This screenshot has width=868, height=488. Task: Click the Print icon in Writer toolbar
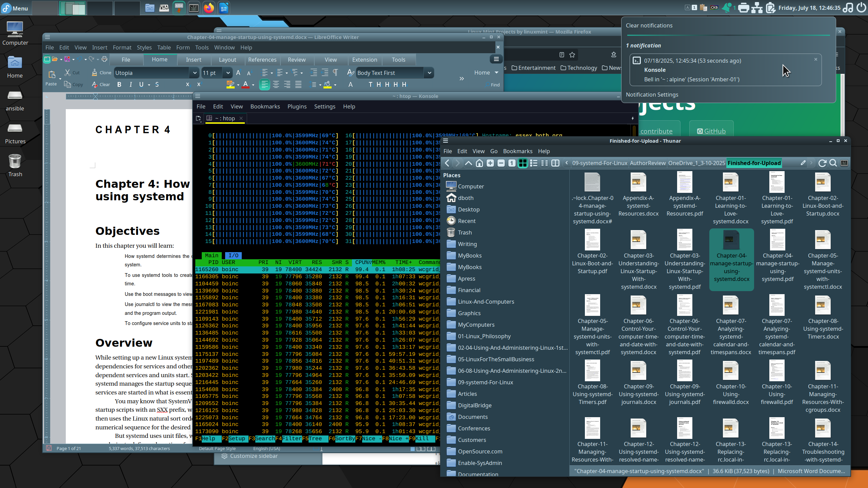coord(104,59)
